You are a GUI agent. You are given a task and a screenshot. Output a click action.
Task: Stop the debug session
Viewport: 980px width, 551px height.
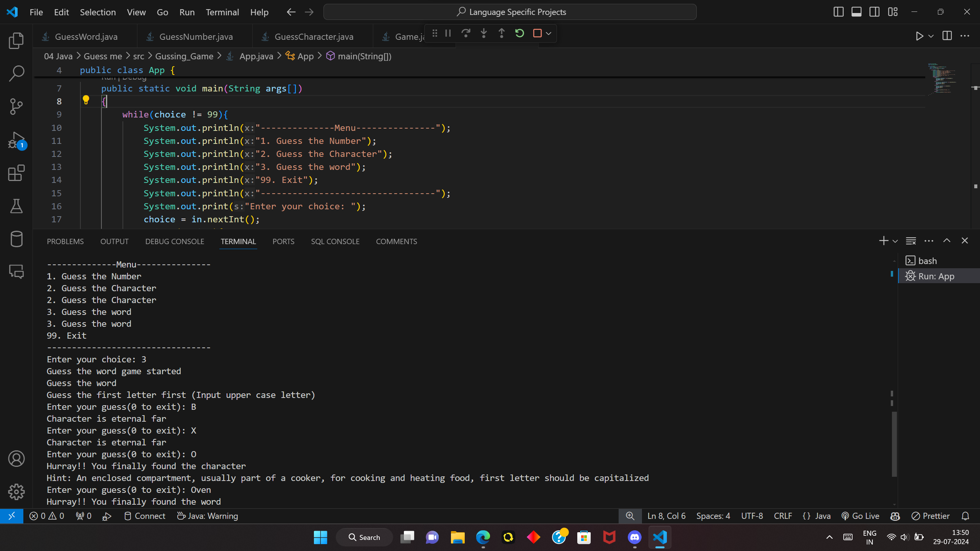[537, 33]
